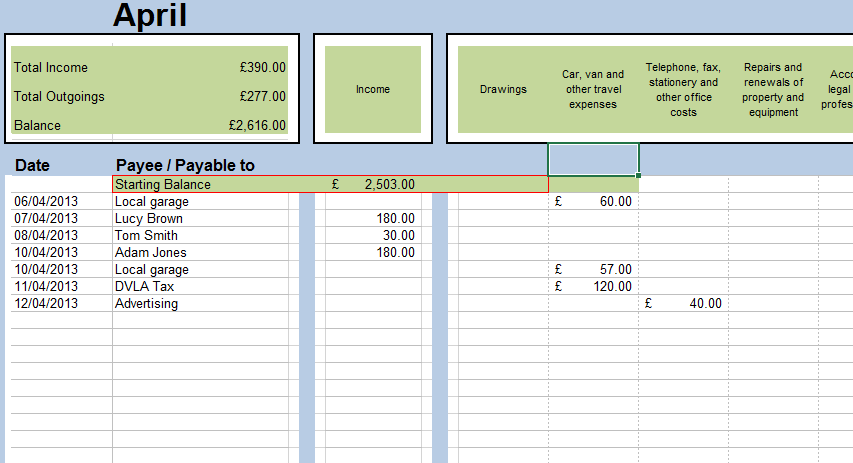Select the £390.00 total income value
Image resolution: width=853 pixels, height=463 pixels.
click(x=263, y=67)
